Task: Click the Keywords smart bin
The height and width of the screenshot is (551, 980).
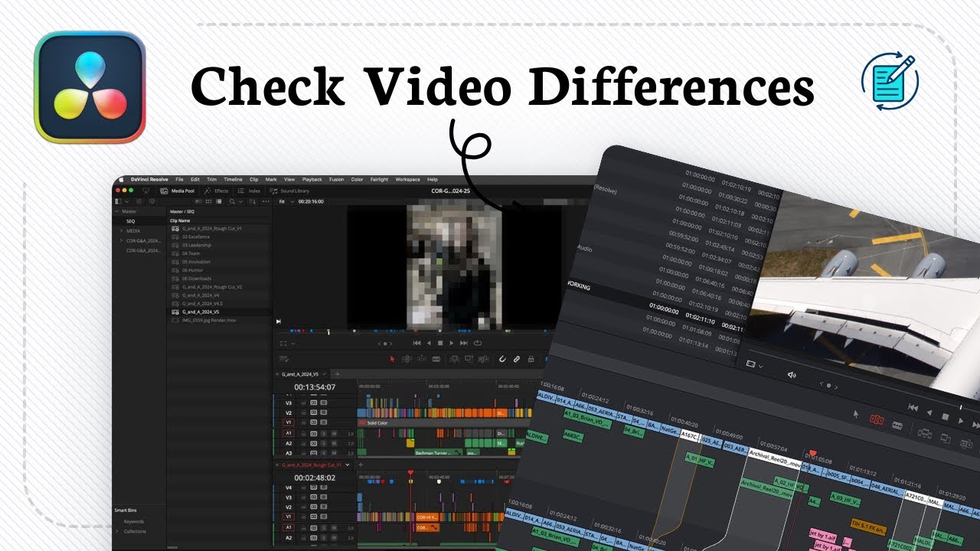Action: click(133, 522)
